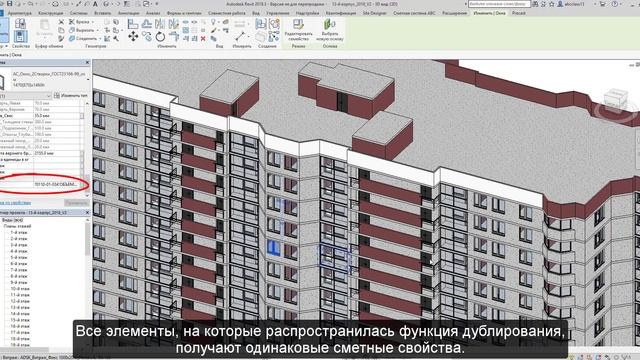
Task: Toggle the Свойства properties palette icon
Action: pyautogui.click(x=20, y=37)
